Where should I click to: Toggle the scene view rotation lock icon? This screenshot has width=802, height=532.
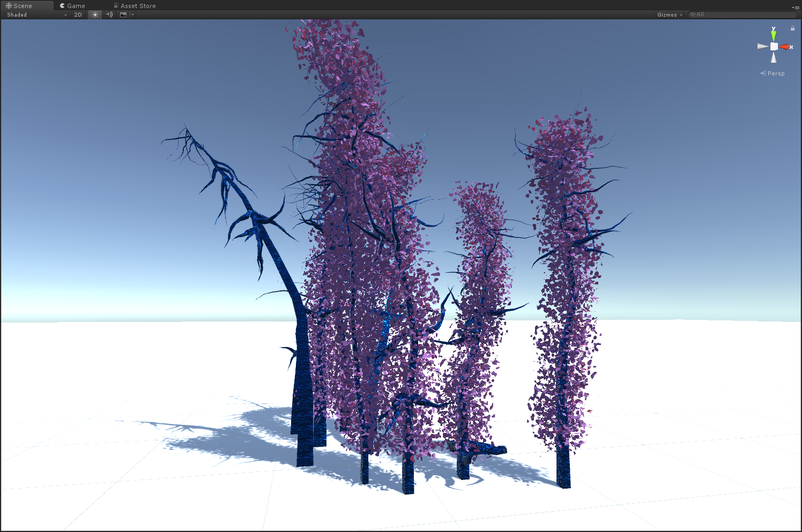[x=792, y=28]
